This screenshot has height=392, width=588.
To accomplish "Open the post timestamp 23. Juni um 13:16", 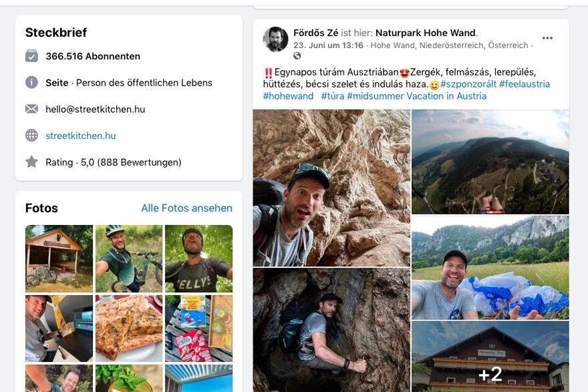I will [328, 45].
